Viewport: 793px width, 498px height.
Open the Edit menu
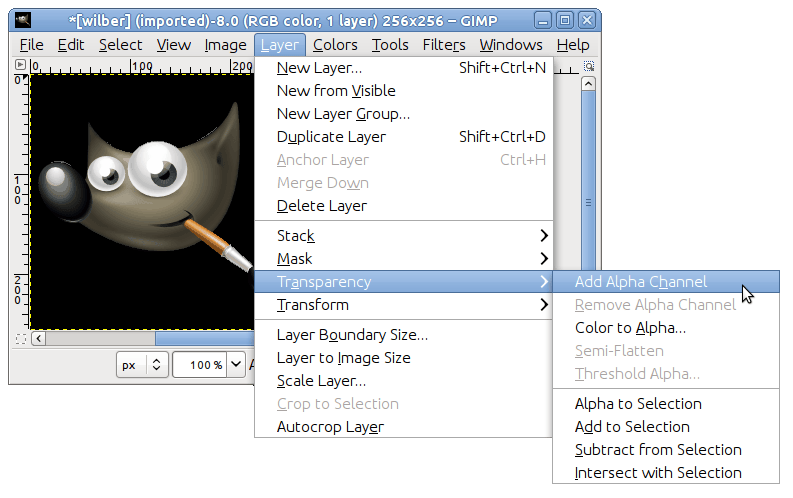pyautogui.click(x=71, y=45)
